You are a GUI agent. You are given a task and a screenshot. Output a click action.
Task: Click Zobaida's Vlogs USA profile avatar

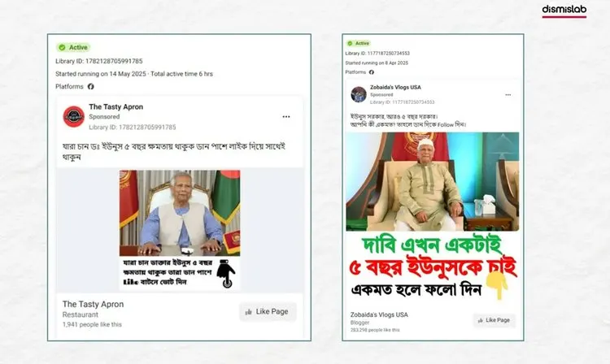(x=359, y=94)
